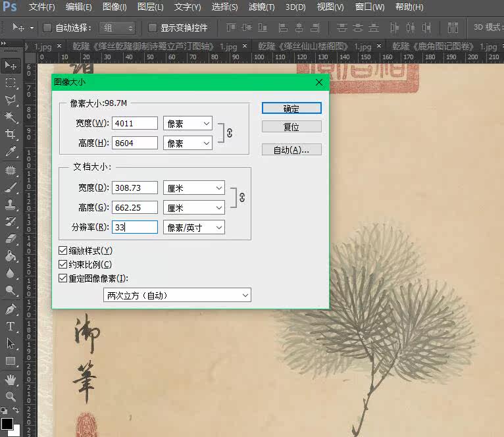
Task: Open the pixel height unit dropdown
Action: coord(188,143)
